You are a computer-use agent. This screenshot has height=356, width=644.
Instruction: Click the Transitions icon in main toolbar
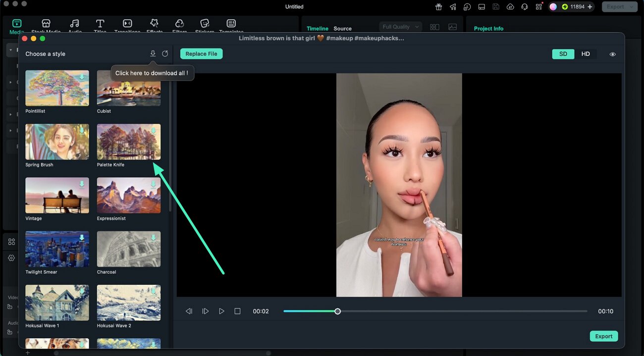click(x=127, y=23)
